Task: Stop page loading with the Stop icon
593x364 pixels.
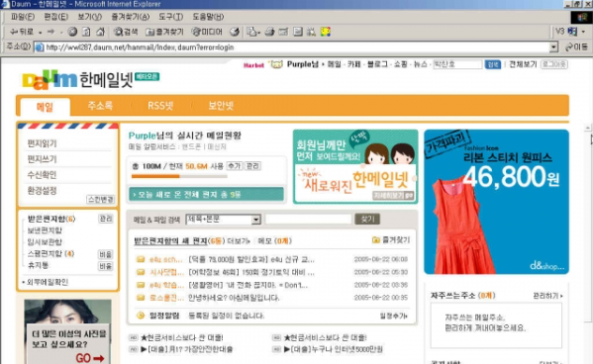Action: coord(72,32)
